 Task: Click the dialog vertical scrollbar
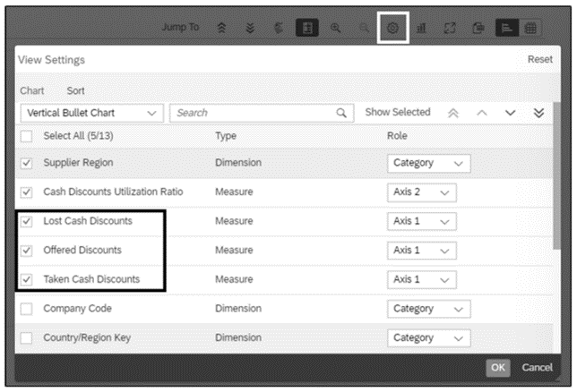[x=556, y=175]
